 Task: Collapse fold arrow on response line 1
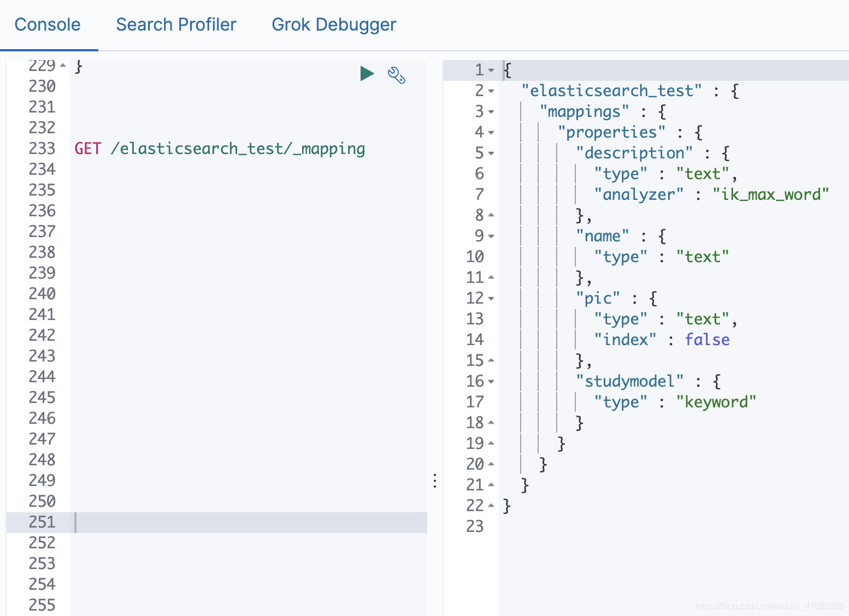491,70
